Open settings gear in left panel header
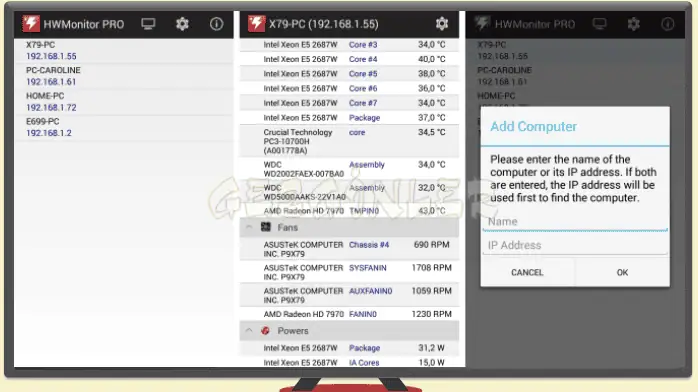 [x=182, y=24]
